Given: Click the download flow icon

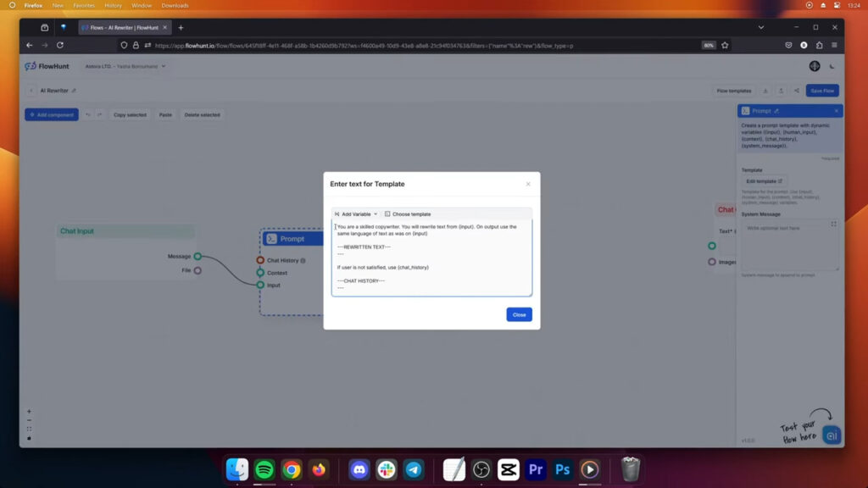Looking at the screenshot, I should click(x=765, y=91).
